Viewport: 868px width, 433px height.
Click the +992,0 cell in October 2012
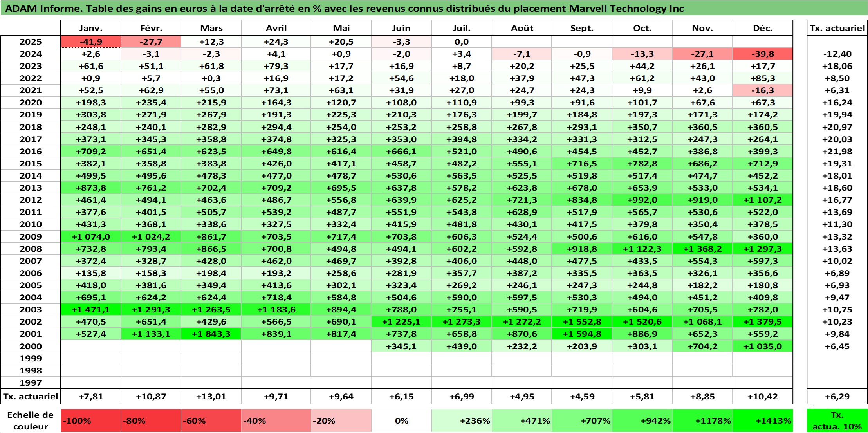pyautogui.click(x=642, y=200)
